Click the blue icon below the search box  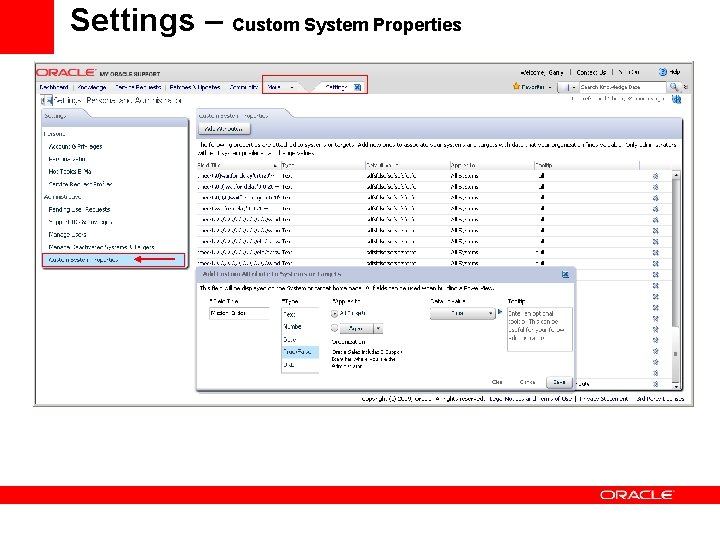[x=676, y=99]
